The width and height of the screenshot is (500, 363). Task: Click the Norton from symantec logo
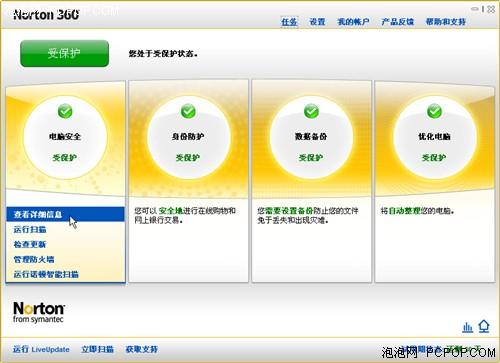point(39,312)
